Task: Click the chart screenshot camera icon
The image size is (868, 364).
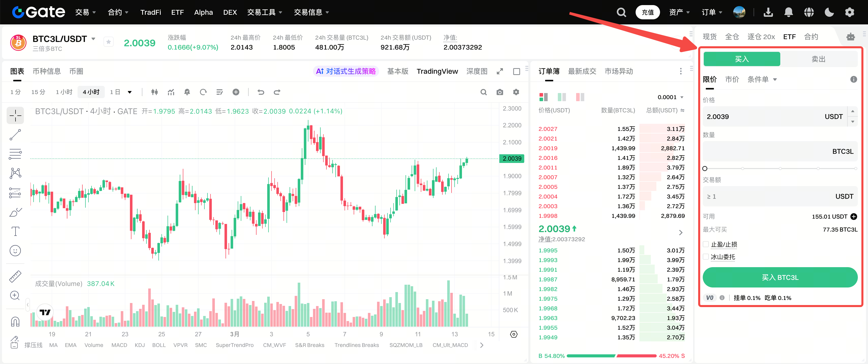Action: 500,92
